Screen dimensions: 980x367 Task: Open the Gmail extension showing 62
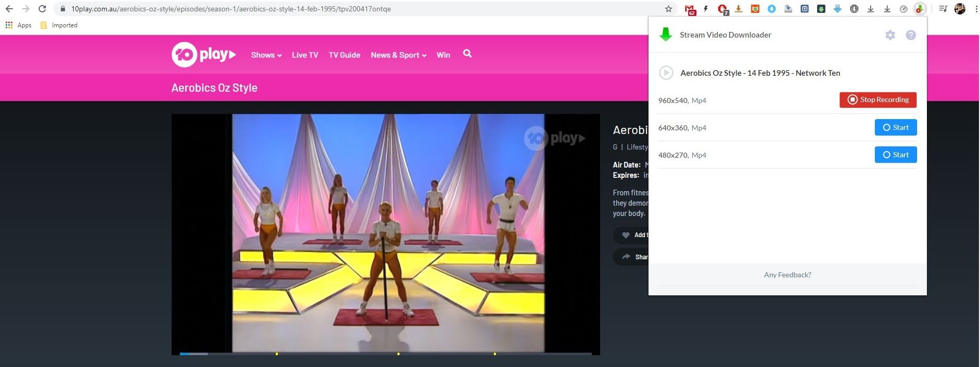tap(689, 9)
